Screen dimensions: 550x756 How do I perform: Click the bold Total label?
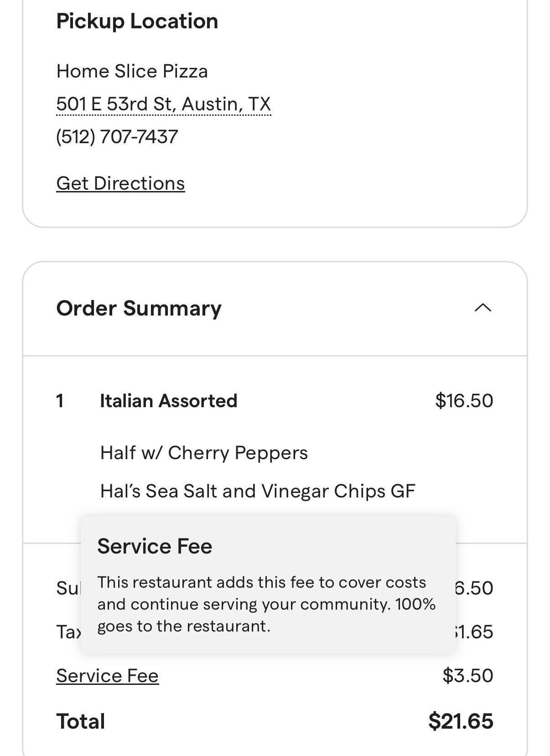click(x=80, y=721)
